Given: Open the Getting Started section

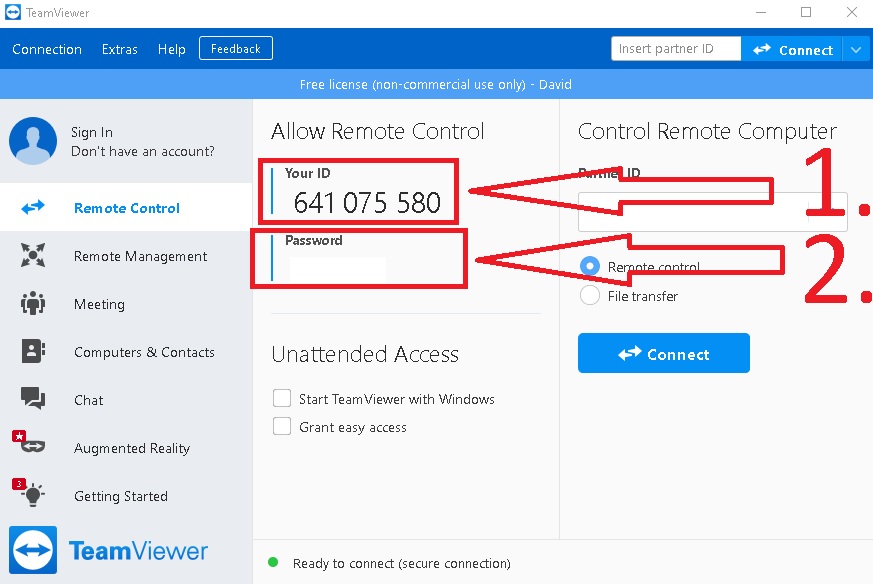Looking at the screenshot, I should pos(126,496).
